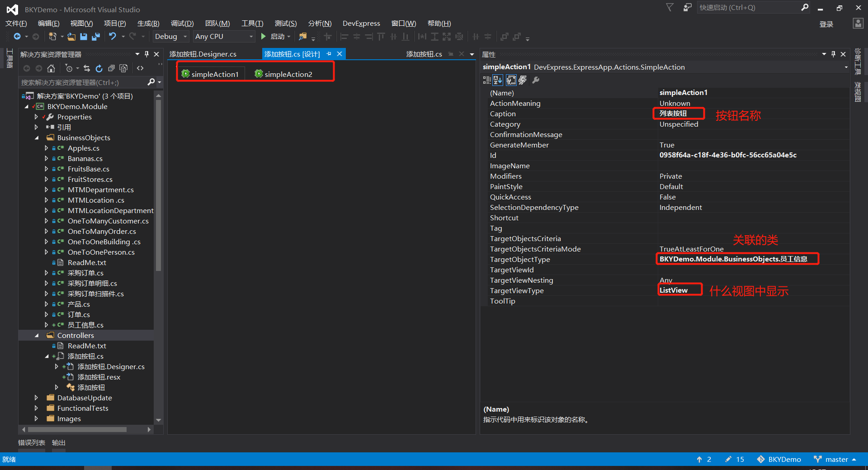This screenshot has height=470, width=868.
Task: Open the 工具(T) menu
Action: click(252, 24)
